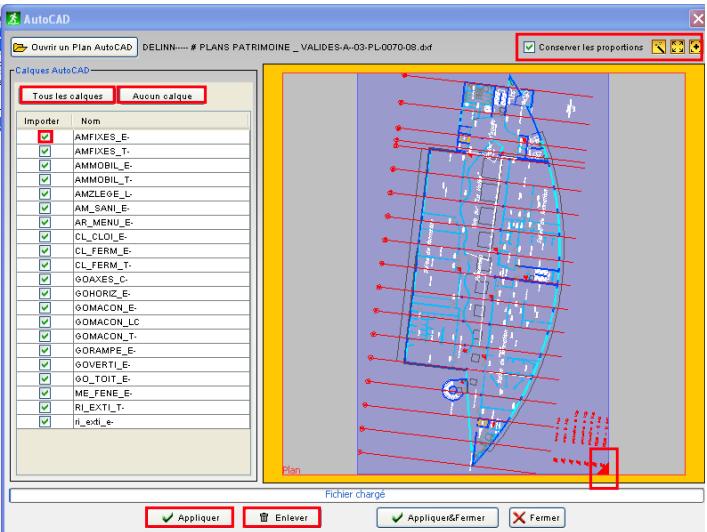Select the layer name GOMACON_LC
Viewport: 707px width, 532px height.
(107, 322)
